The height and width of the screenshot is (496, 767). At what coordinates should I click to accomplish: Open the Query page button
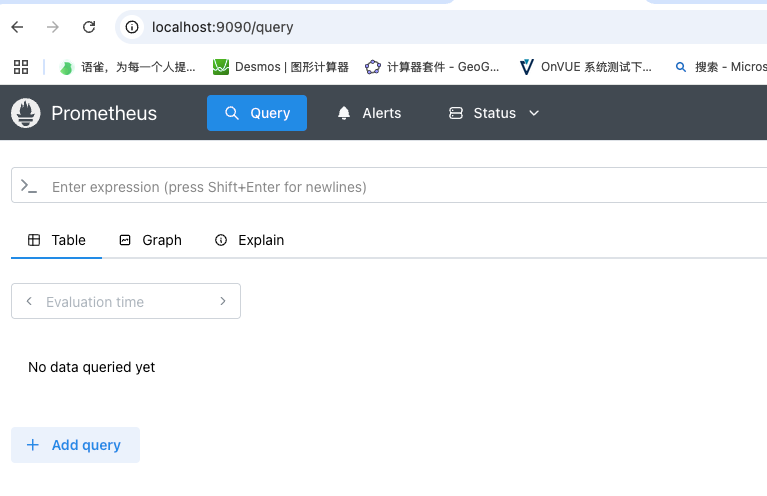(257, 113)
